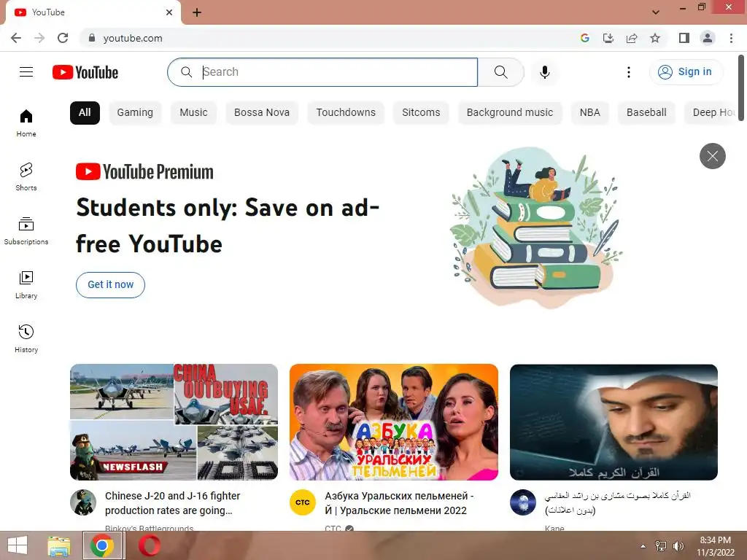This screenshot has width=747, height=560.
Task: Click the site padlock icon
Action: (92, 38)
